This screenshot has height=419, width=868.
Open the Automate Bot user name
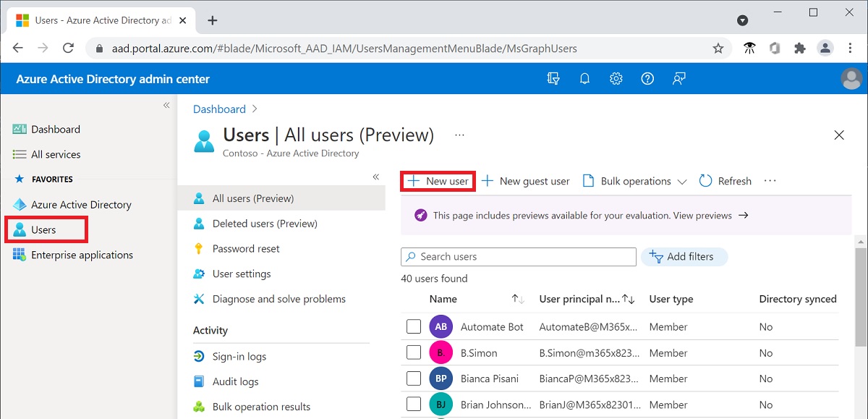492,326
